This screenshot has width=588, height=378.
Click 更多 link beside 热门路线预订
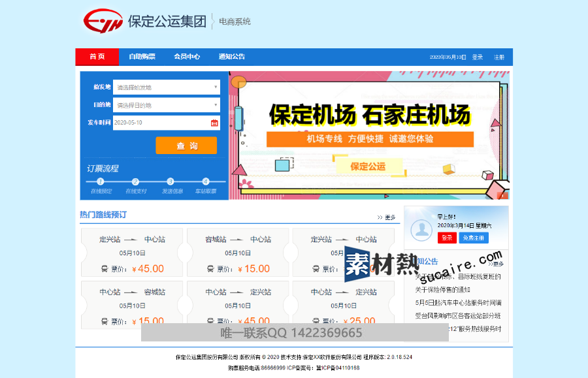pyautogui.click(x=386, y=217)
